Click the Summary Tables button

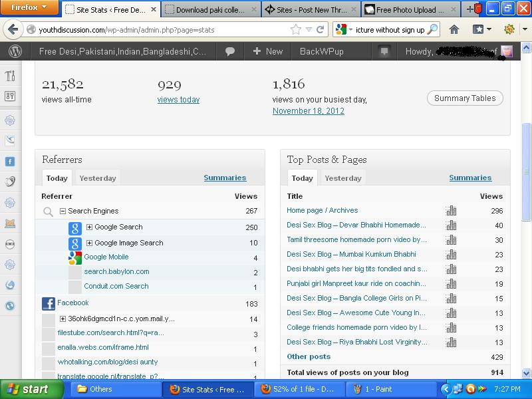pyautogui.click(x=465, y=98)
